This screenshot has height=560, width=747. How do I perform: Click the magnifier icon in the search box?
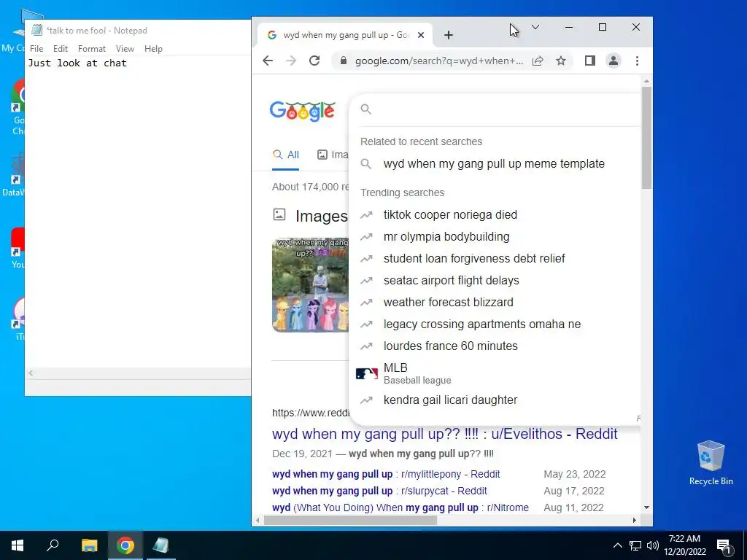366,109
